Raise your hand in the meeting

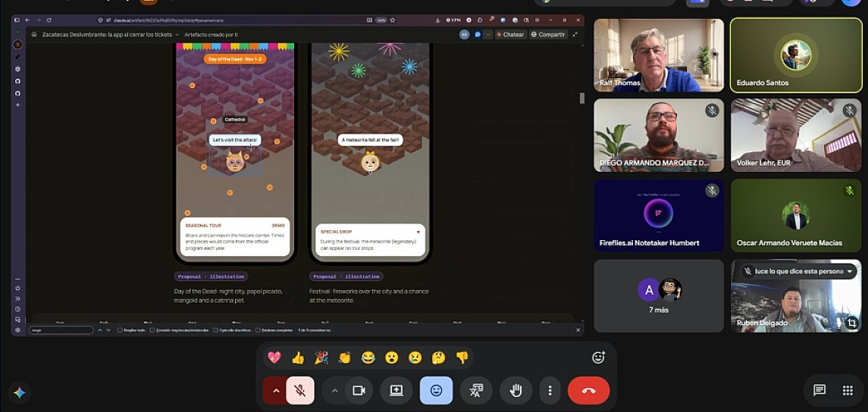(516, 391)
